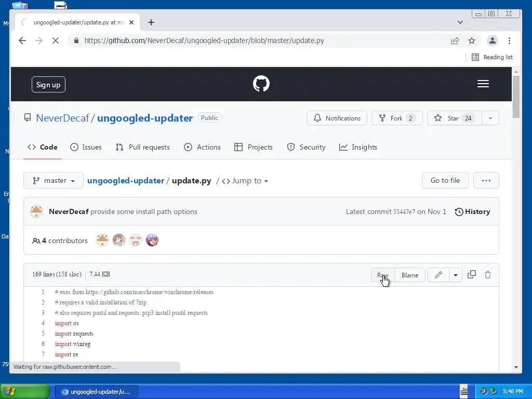Bookmark the page with the star icon
Image resolution: width=532 pixels, height=399 pixels.
click(x=472, y=41)
